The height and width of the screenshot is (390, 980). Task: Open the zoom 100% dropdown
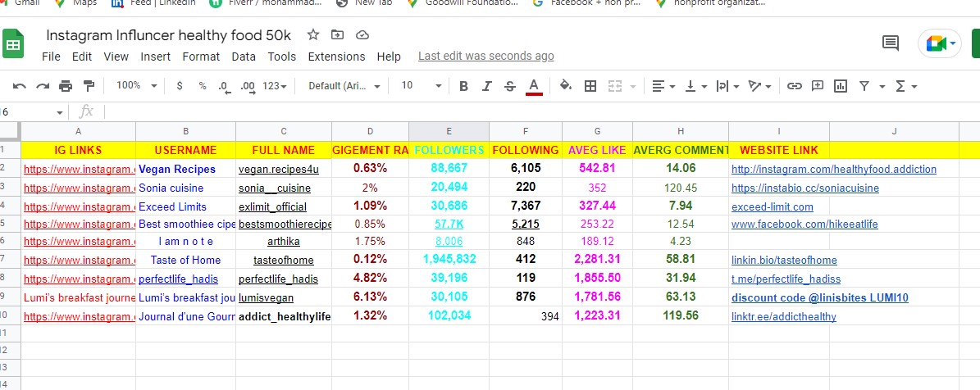click(136, 85)
